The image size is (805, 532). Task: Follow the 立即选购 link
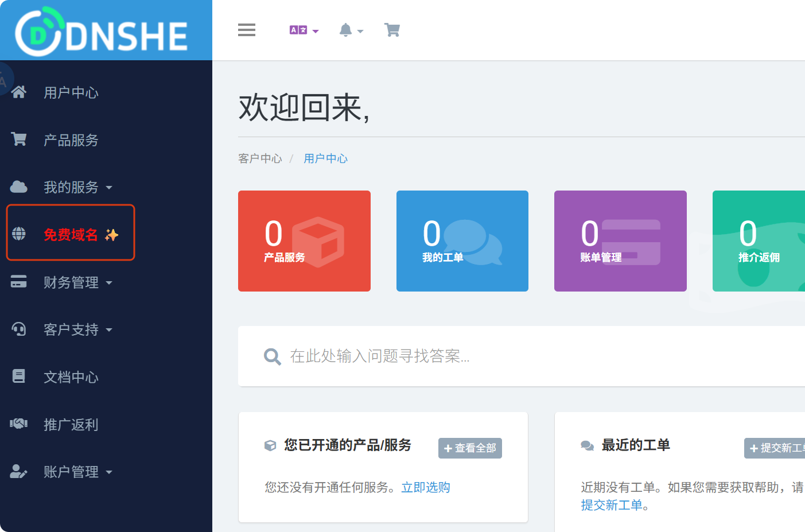click(x=425, y=487)
